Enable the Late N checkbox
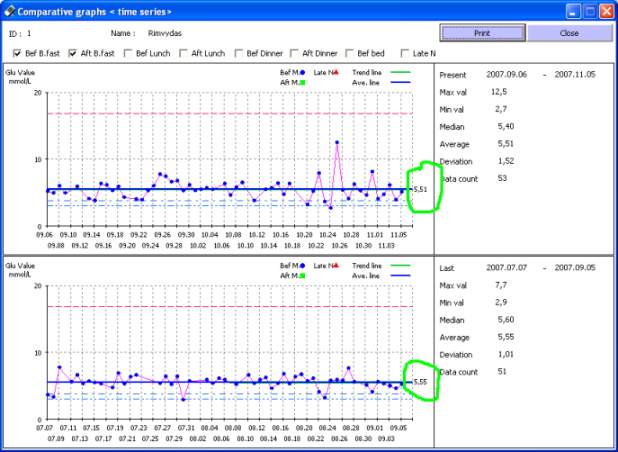This screenshot has width=618, height=452. coord(405,53)
